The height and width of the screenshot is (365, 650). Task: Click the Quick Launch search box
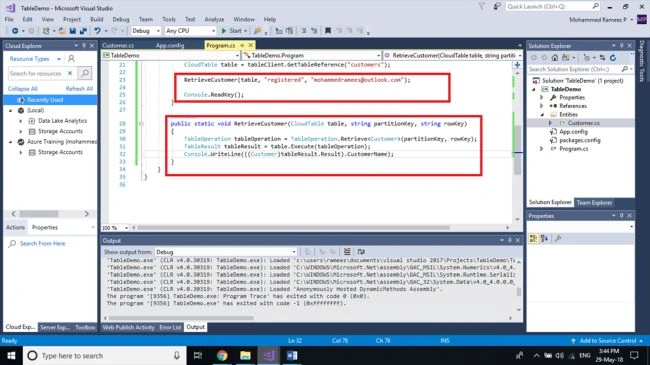pos(553,6)
